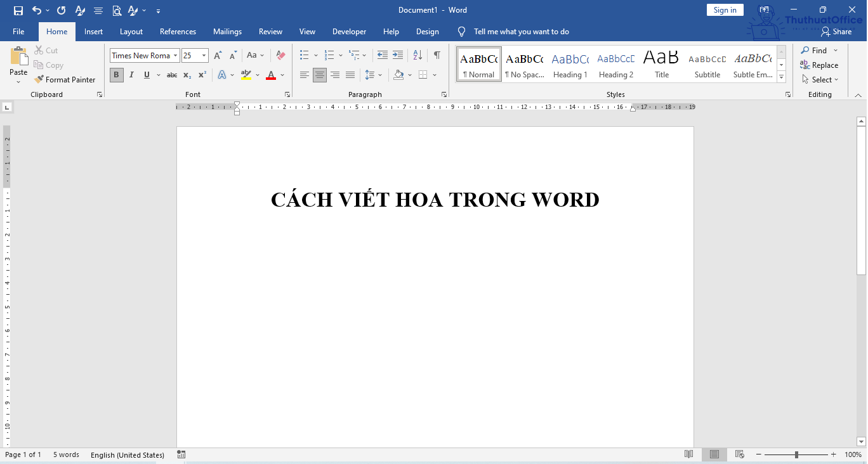Viewport: 868px width, 464px height.
Task: Open the Developer tab
Action: tap(349, 31)
